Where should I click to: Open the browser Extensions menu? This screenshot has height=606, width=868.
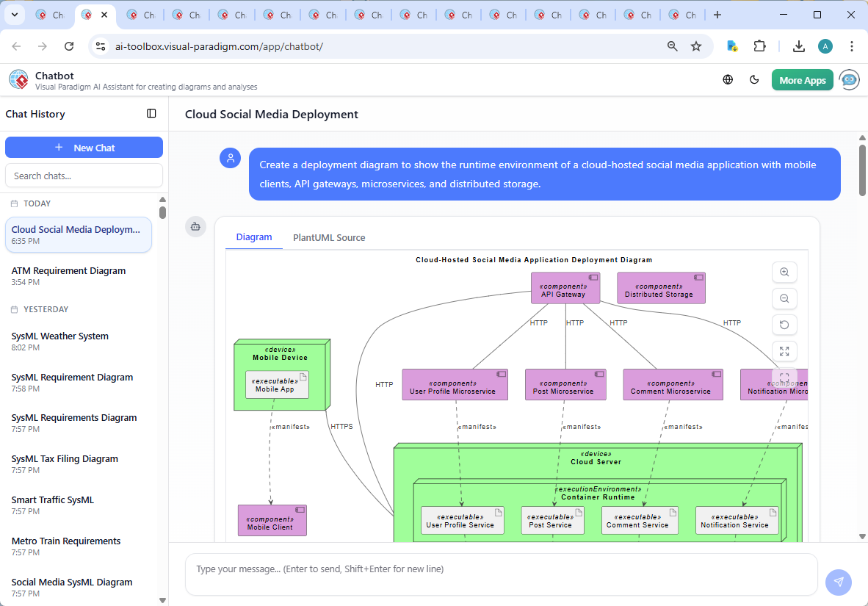pos(760,46)
